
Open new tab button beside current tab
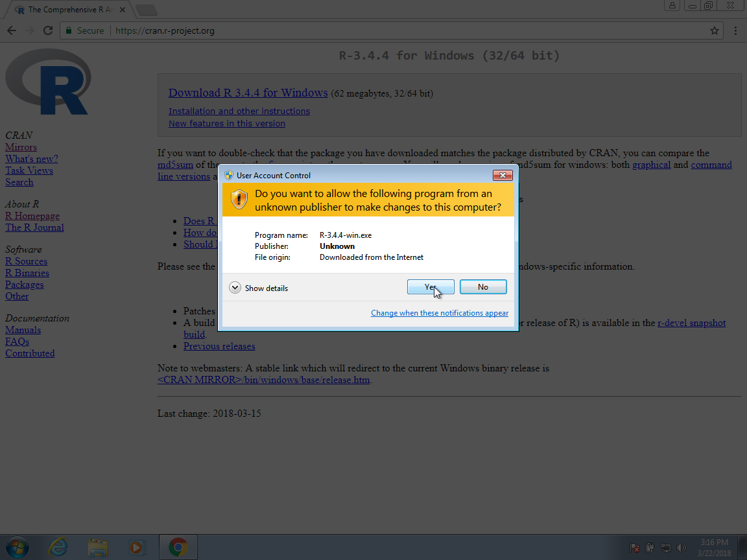[x=147, y=10]
